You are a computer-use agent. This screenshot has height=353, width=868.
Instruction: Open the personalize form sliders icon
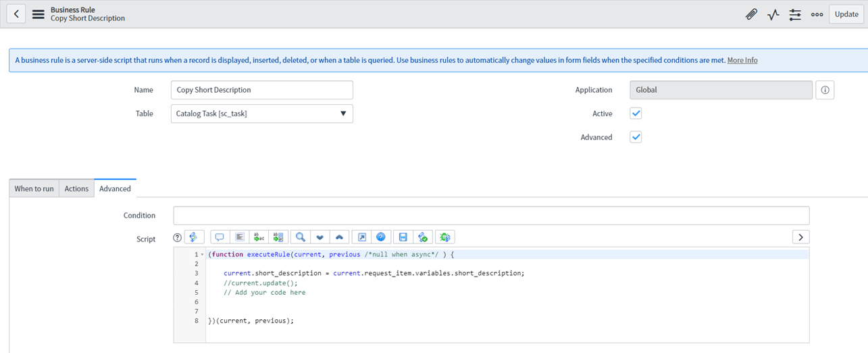(x=795, y=14)
